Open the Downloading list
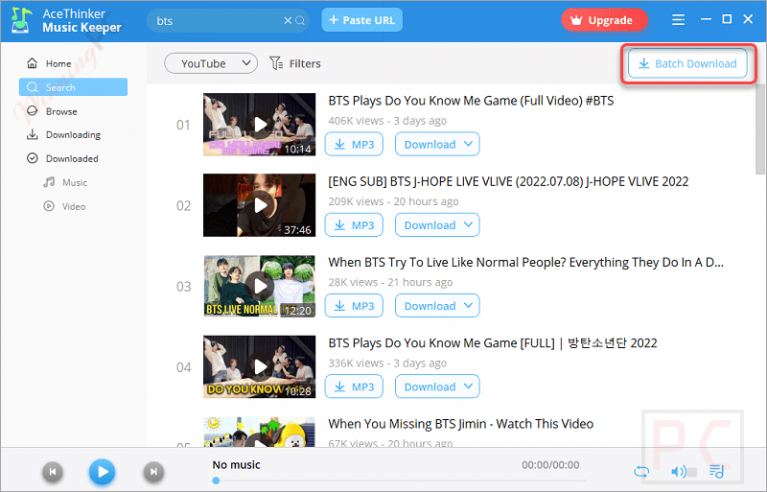 click(64, 134)
